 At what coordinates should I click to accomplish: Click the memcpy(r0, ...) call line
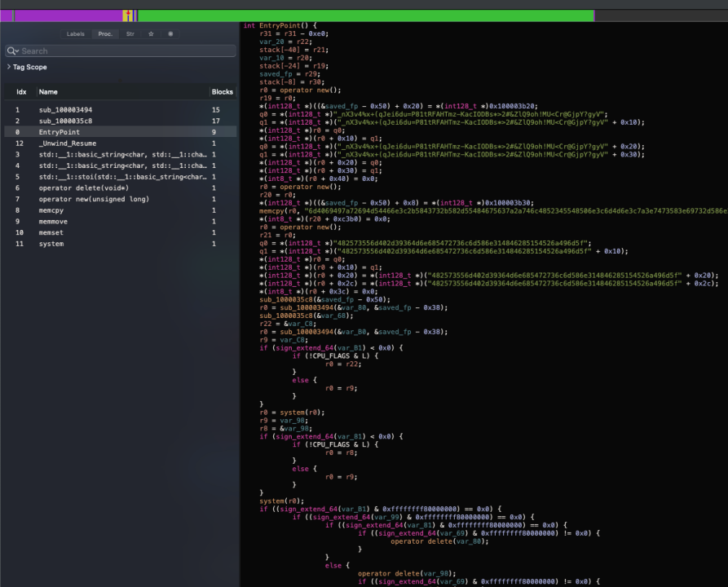[493, 211]
